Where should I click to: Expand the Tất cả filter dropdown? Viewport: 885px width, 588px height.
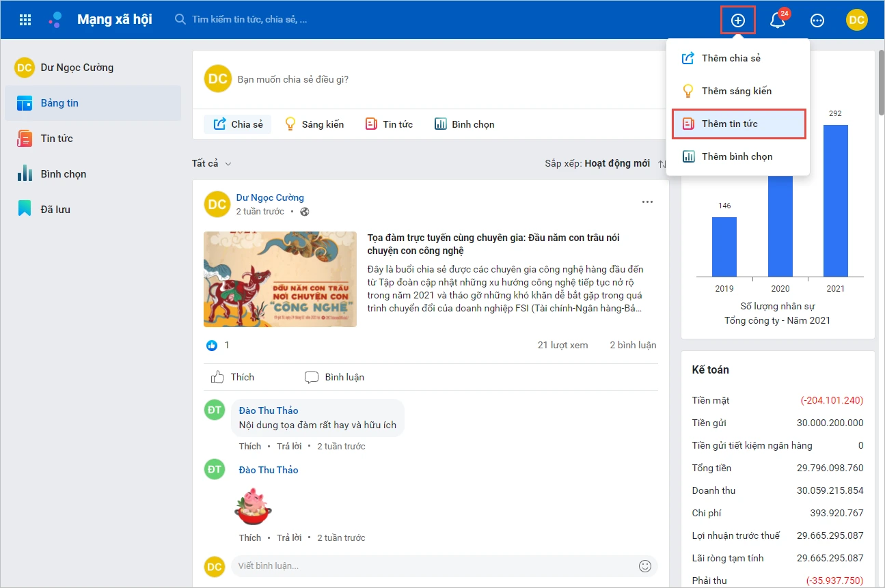point(212,163)
